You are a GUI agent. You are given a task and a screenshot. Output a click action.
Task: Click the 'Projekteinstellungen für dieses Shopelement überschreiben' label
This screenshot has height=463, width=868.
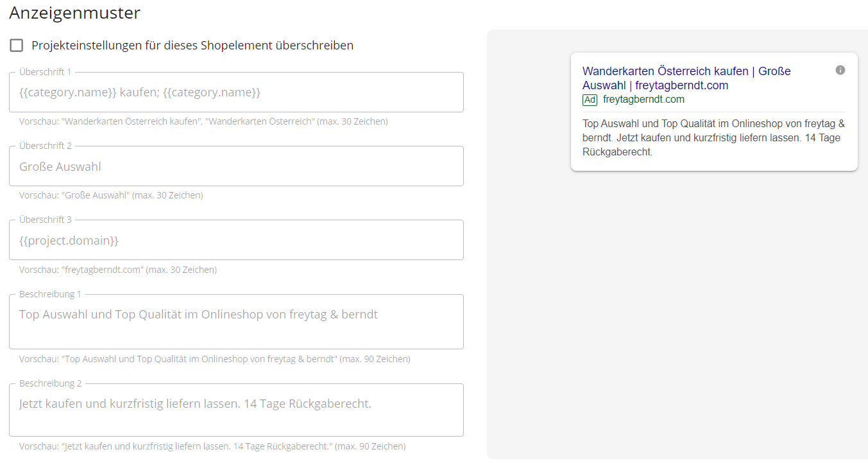[192, 46]
